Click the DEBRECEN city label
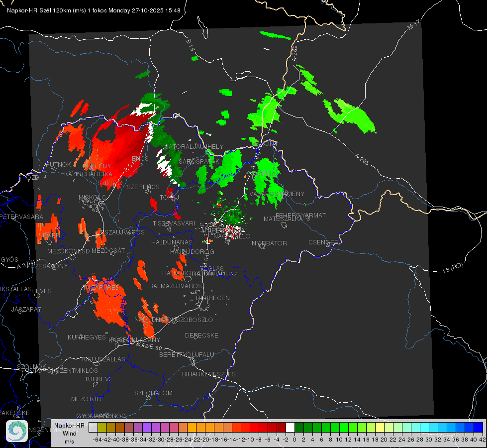The image size is (487, 448). [x=213, y=298]
